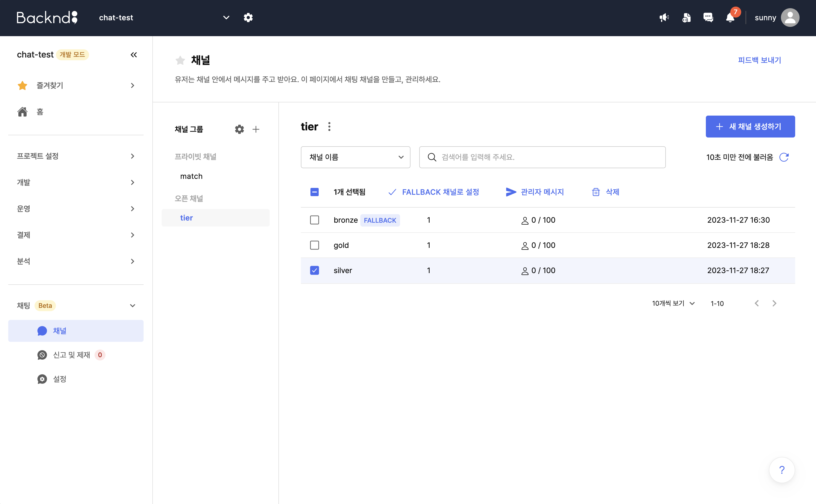
Task: Check the bronze channel checkbox
Action: [315, 220]
